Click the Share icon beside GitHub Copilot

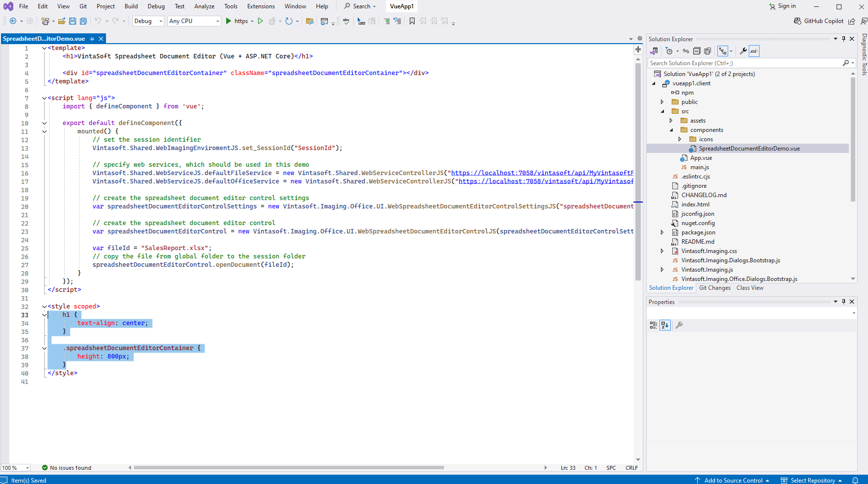(x=852, y=21)
